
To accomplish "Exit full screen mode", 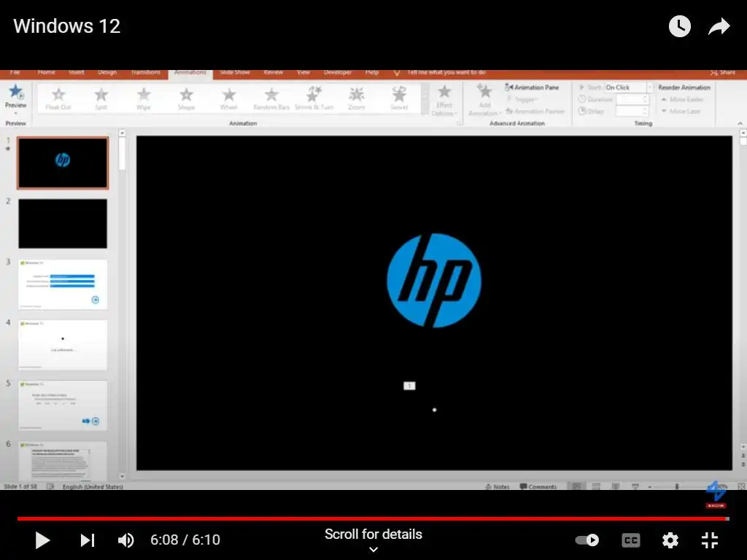I will (709, 540).
